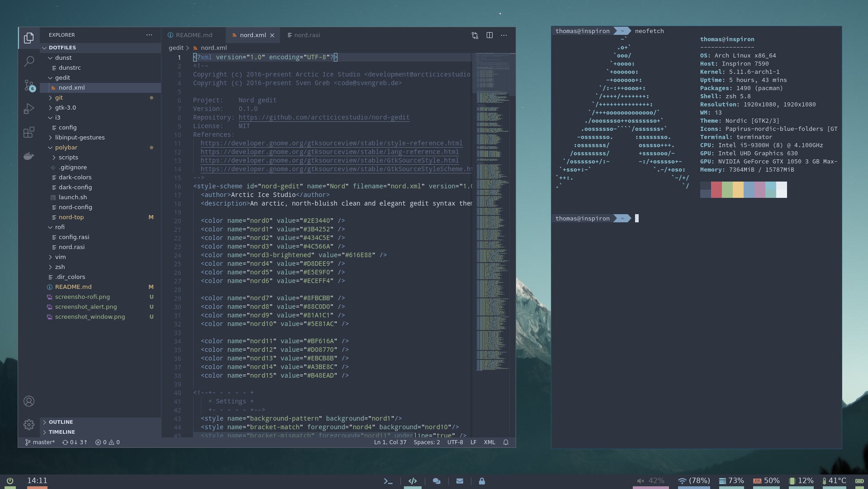Open launch.sh in polybar folder
This screenshot has height=489, width=868.
pyautogui.click(x=100, y=197)
